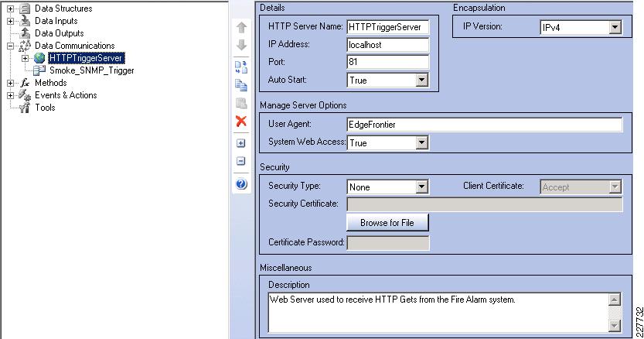Open the Auto Start dropdown
The height and width of the screenshot is (339, 644).
pos(422,80)
